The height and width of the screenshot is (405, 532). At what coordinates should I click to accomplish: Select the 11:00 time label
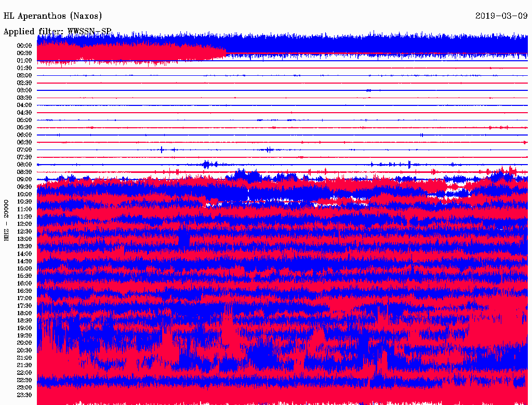(25, 209)
